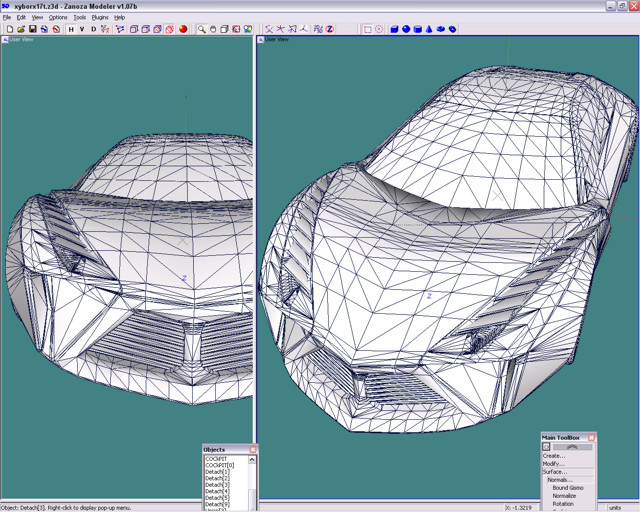This screenshot has width=640, height=512.
Task: Click the red sphere render icon
Action: coord(183,29)
